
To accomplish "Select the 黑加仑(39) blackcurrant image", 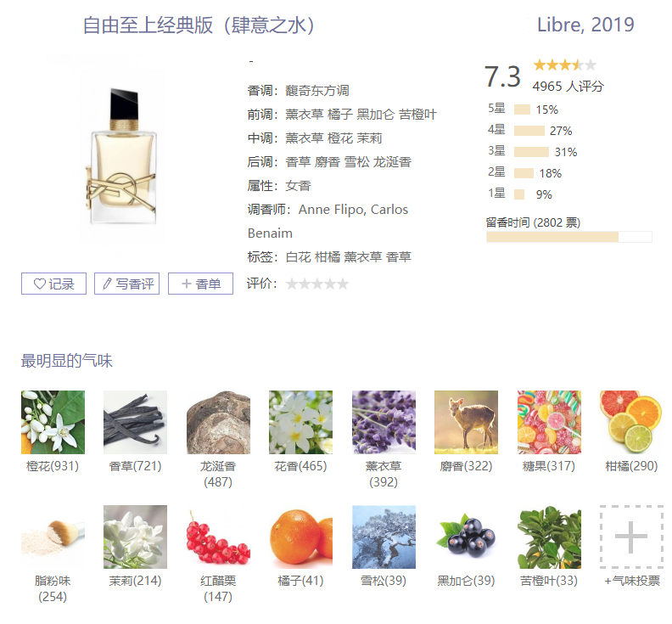I will pyautogui.click(x=467, y=537).
